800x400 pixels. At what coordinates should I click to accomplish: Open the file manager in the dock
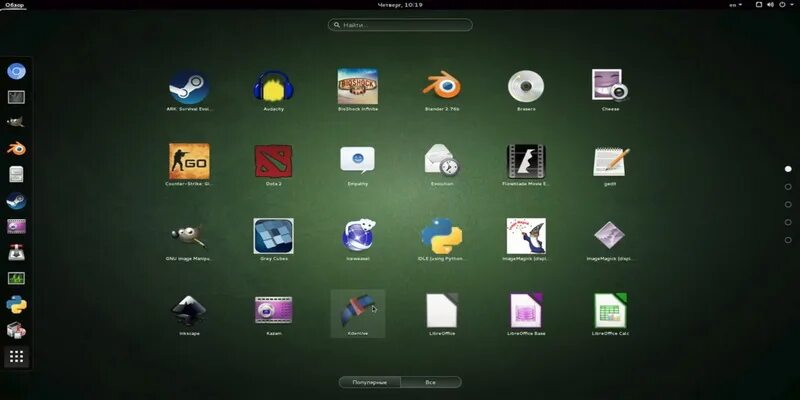[16, 174]
